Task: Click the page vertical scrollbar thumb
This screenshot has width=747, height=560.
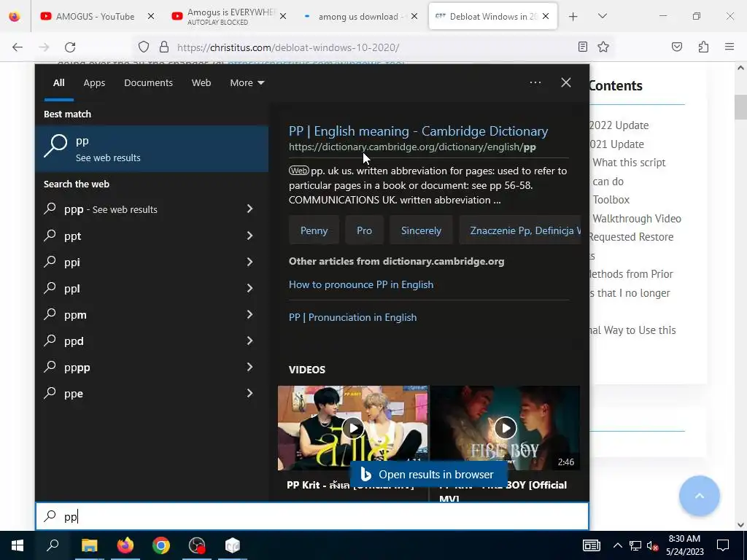Action: tap(740, 107)
